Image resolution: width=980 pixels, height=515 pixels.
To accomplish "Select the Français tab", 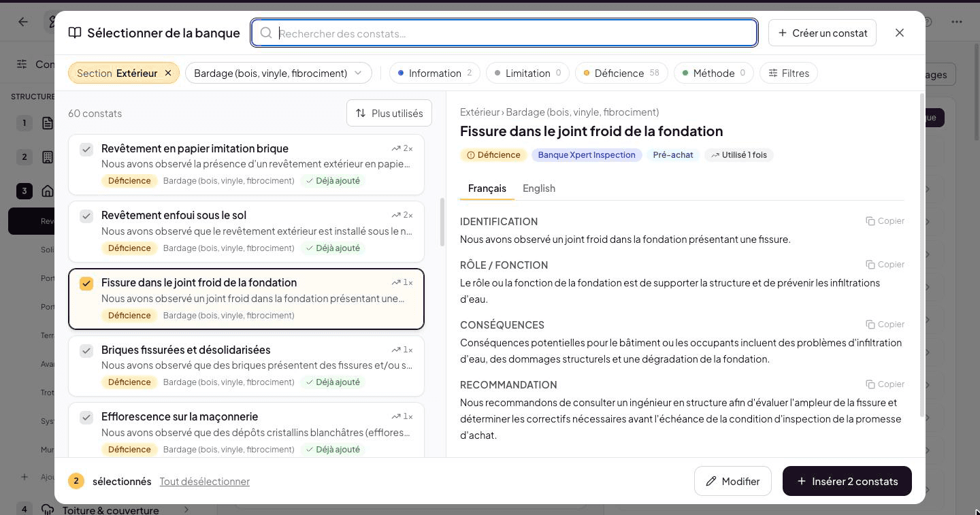I will [x=487, y=188].
